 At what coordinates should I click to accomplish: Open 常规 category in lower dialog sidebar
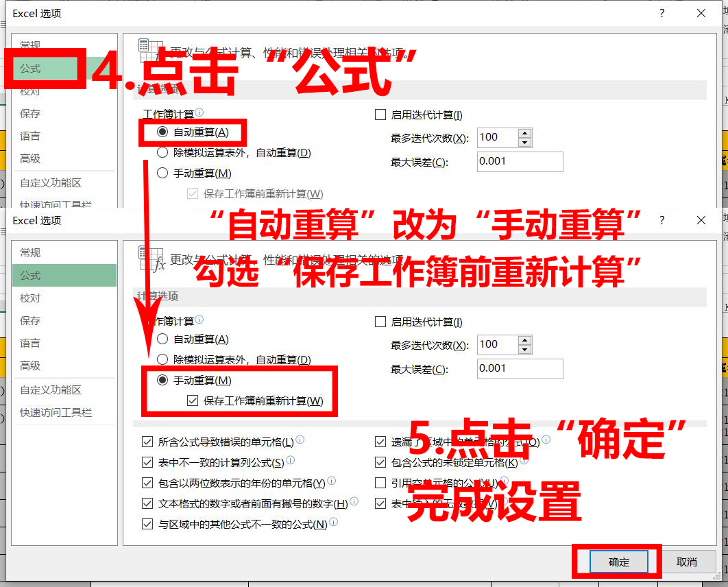click(64, 252)
